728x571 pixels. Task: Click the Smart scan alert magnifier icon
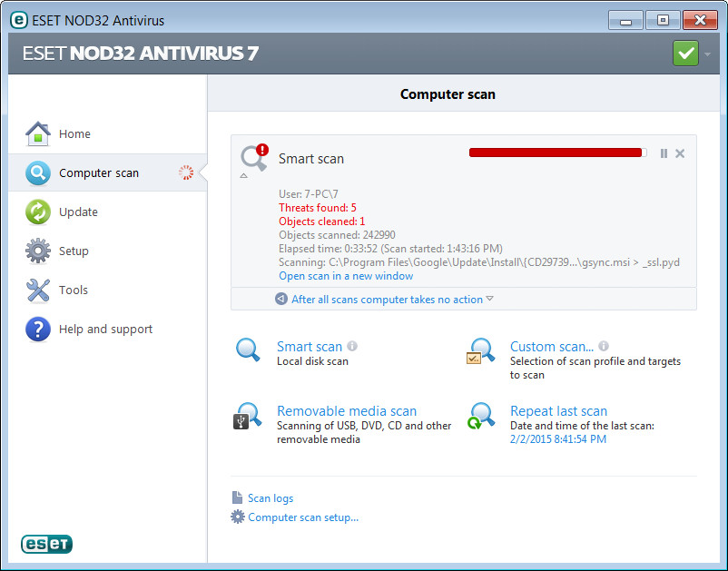pyautogui.click(x=254, y=157)
